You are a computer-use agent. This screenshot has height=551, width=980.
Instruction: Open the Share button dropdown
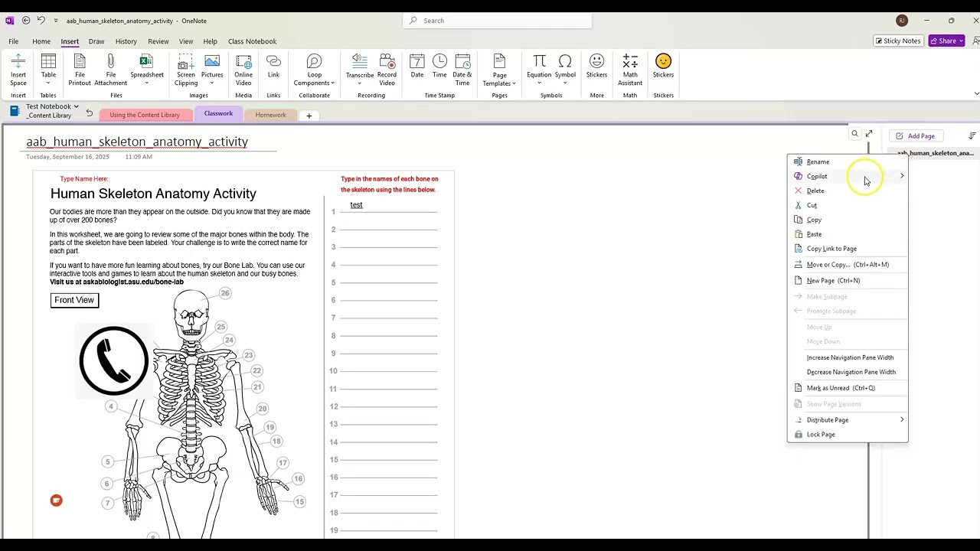961,41
